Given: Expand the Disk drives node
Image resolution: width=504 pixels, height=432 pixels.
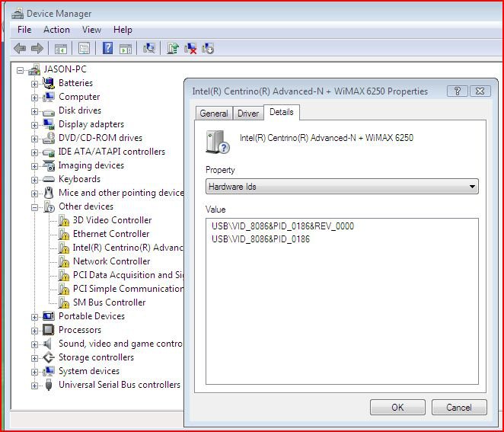Looking at the screenshot, I should [34, 111].
